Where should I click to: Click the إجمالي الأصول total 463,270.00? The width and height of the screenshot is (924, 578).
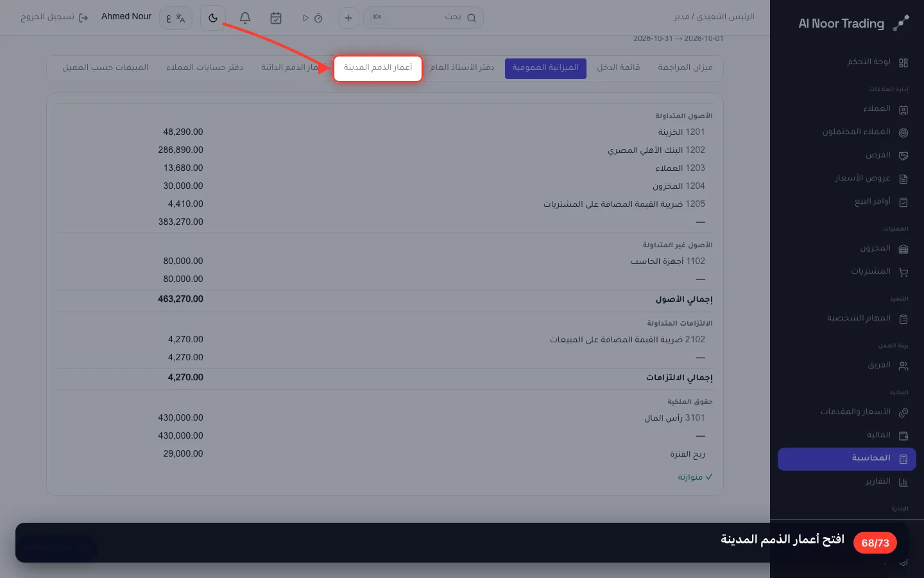tap(180, 299)
